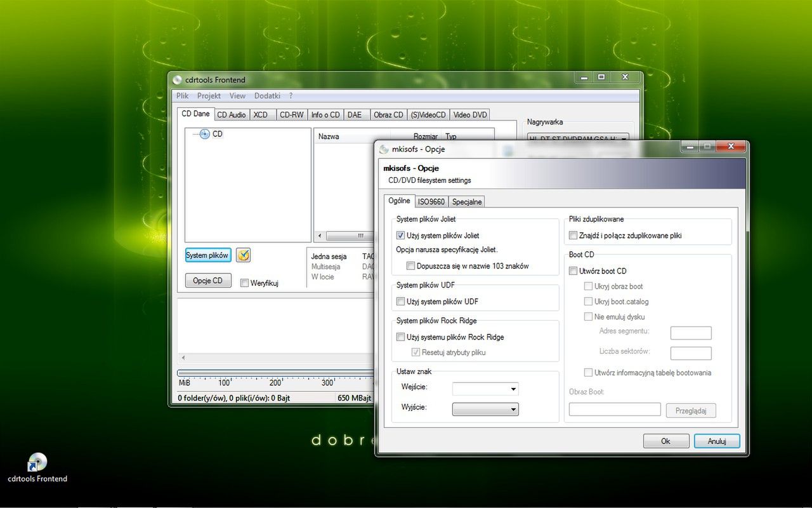812x508 pixels.
Task: Click the Ok button in mkisofs dialog
Action: pyautogui.click(x=666, y=441)
